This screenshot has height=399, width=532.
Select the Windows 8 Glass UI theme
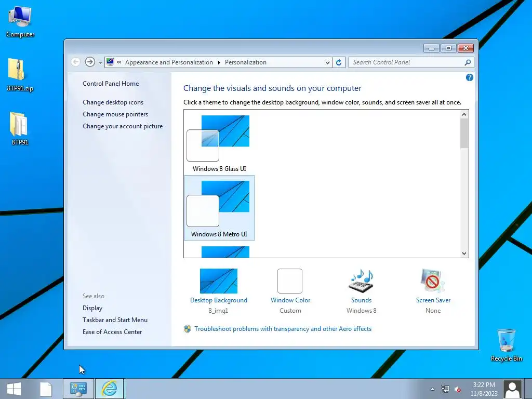(x=219, y=143)
